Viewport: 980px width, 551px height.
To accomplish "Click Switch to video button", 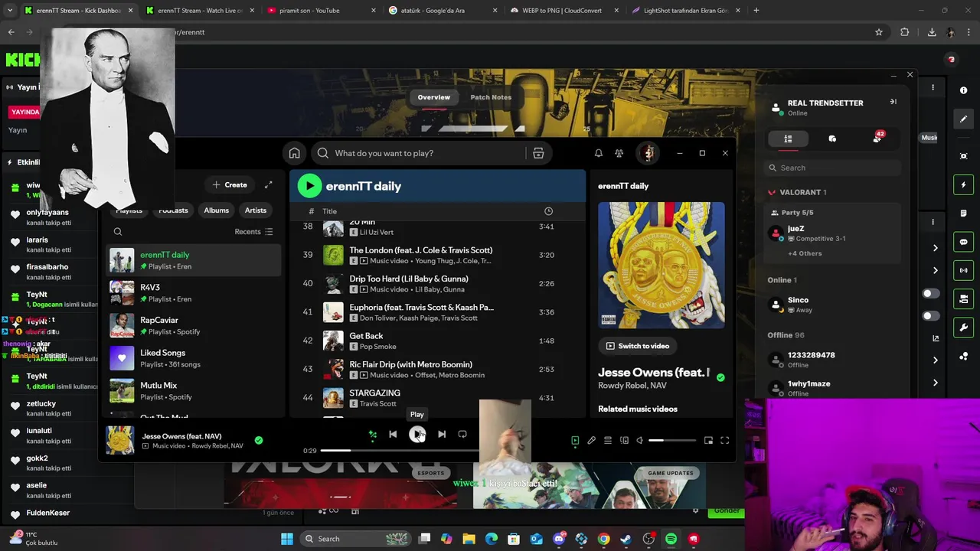I will click(x=637, y=346).
